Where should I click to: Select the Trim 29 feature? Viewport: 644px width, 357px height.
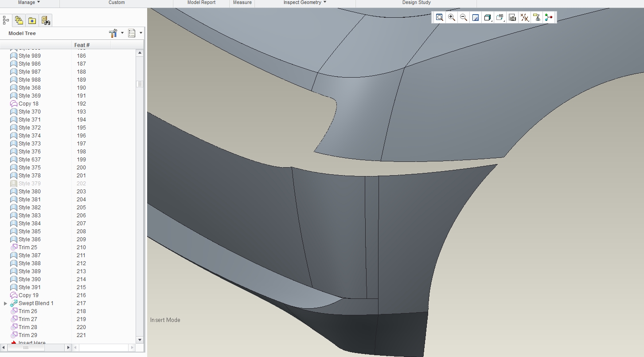(x=28, y=335)
